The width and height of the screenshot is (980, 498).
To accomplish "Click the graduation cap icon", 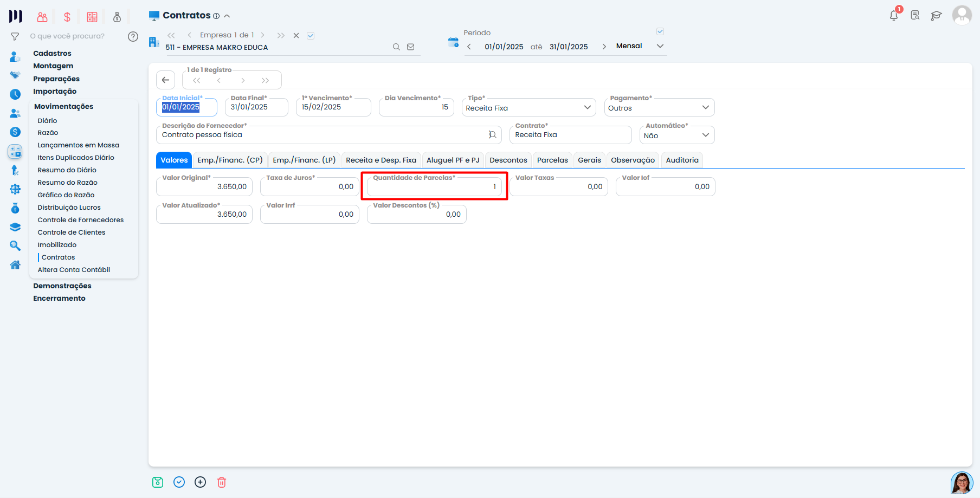I will pyautogui.click(x=936, y=15).
